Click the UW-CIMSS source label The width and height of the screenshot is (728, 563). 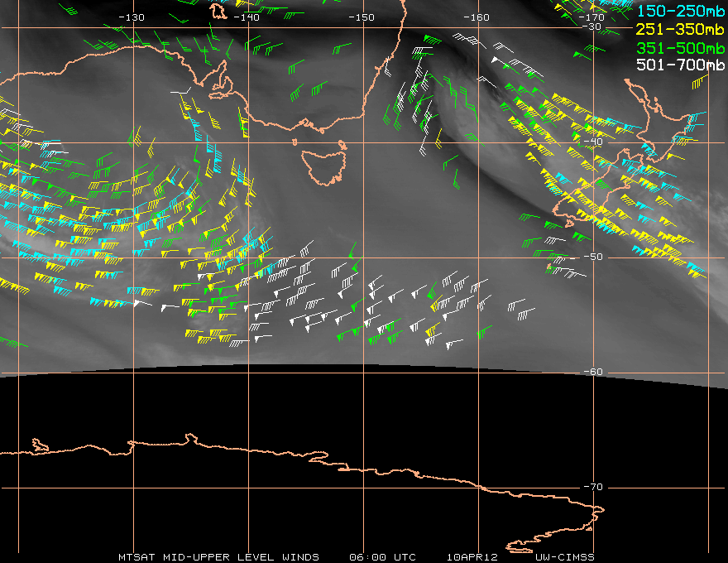coord(564,556)
